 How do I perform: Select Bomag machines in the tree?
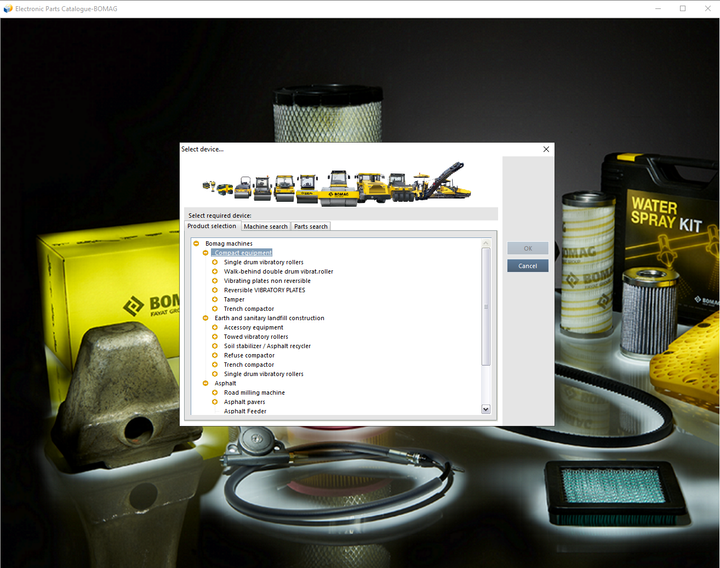(229, 243)
